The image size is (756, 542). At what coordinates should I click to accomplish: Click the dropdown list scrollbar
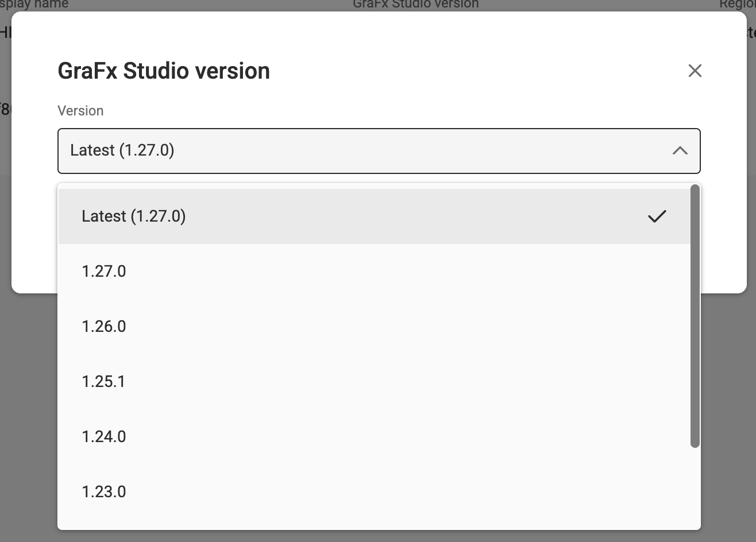694,316
